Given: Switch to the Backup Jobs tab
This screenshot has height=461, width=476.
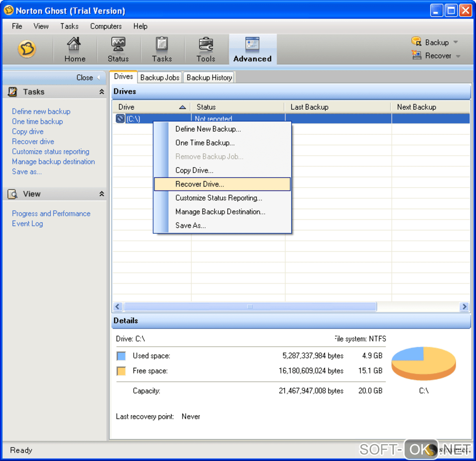Looking at the screenshot, I should tap(160, 78).
